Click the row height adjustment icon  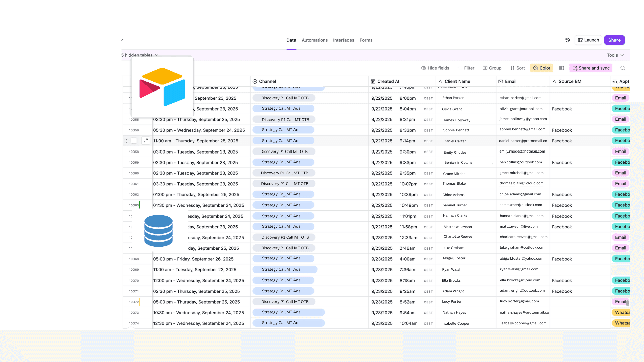point(561,68)
